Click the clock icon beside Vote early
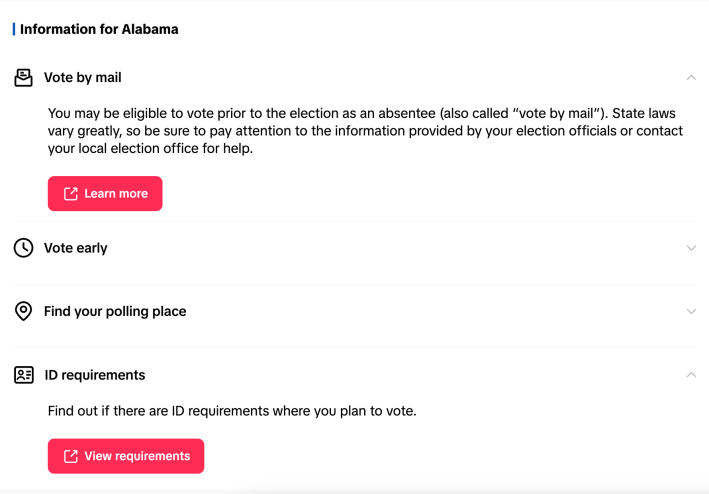This screenshot has height=494, width=709. (x=23, y=248)
